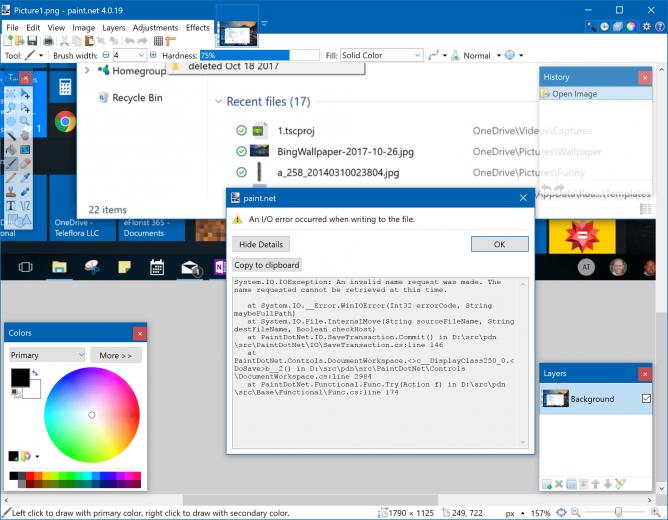Select the Pencil tool

11,178
